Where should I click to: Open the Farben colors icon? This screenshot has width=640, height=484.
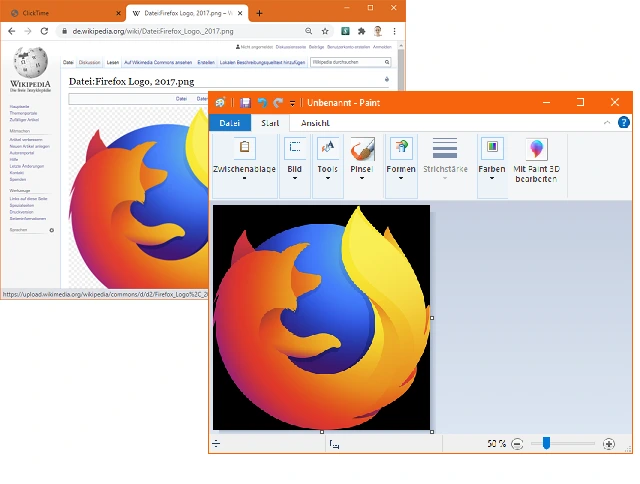coord(492,148)
